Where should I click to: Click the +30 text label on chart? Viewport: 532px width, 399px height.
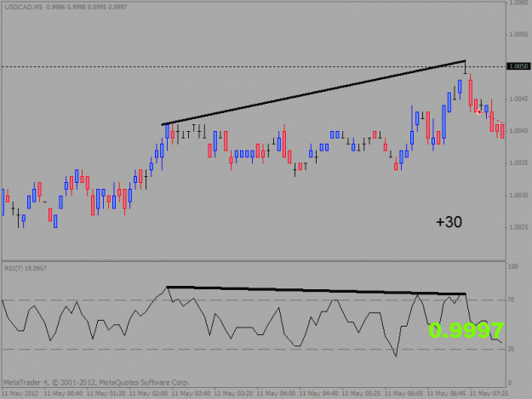(449, 222)
